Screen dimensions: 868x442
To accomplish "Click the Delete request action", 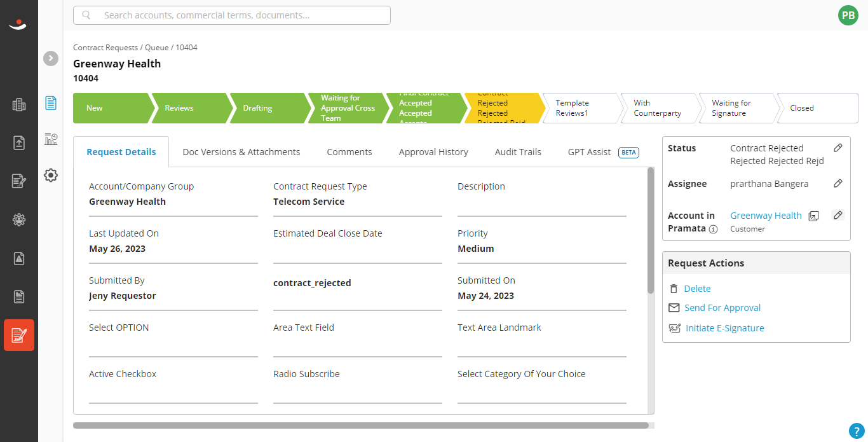I will pyautogui.click(x=697, y=289).
